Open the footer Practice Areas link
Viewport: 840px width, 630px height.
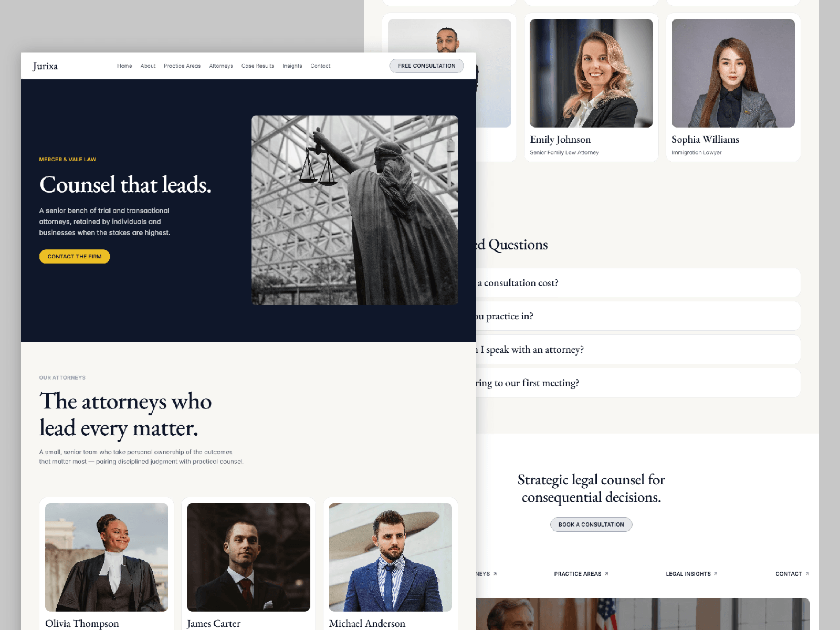click(x=581, y=574)
